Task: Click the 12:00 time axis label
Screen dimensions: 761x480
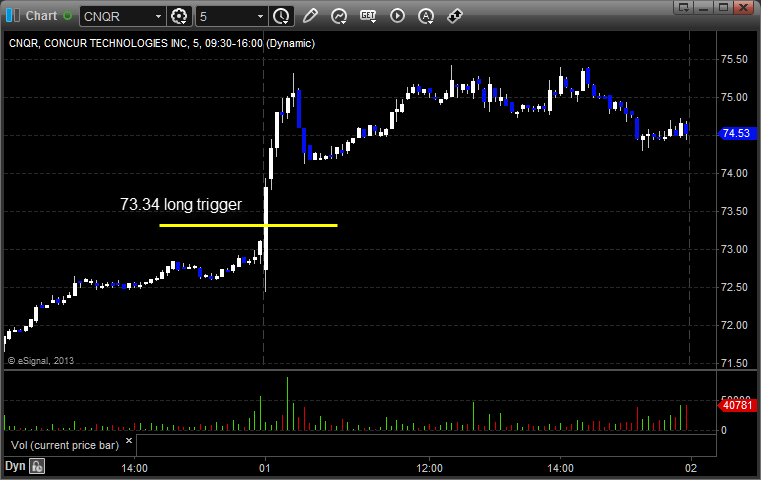Action: pos(430,468)
